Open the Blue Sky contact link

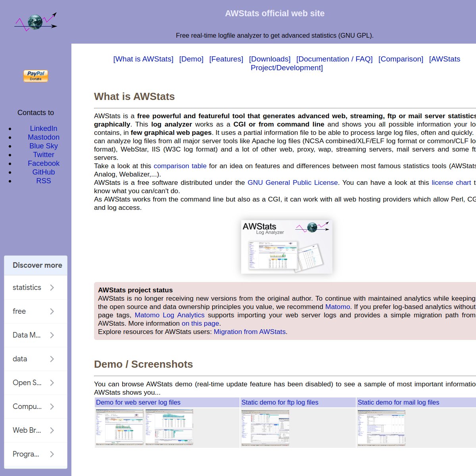(44, 146)
